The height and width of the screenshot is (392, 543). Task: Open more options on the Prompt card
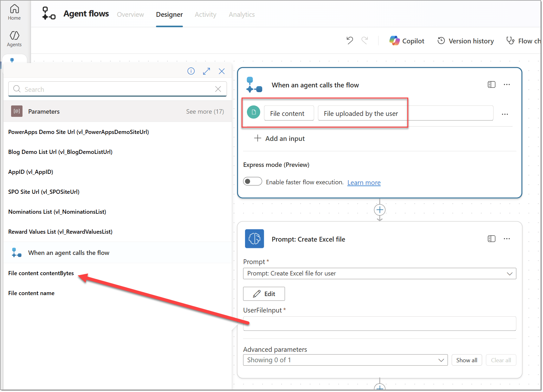point(507,239)
